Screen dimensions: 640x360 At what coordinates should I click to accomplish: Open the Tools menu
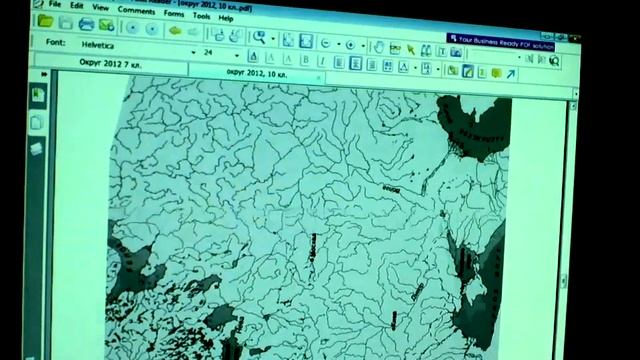coord(202,16)
